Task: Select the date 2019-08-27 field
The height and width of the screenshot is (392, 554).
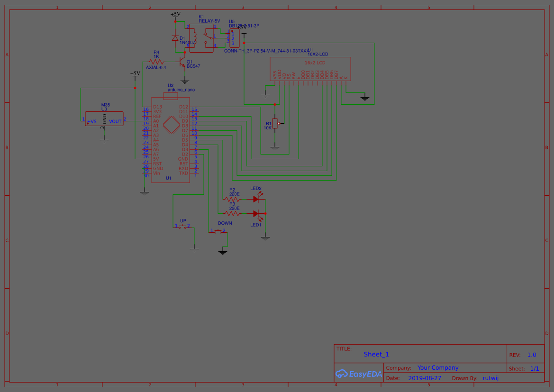Action: point(425,378)
